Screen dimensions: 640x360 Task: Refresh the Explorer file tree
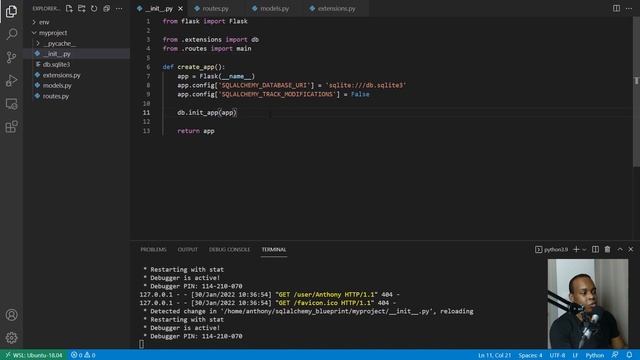pyautogui.click(x=94, y=9)
